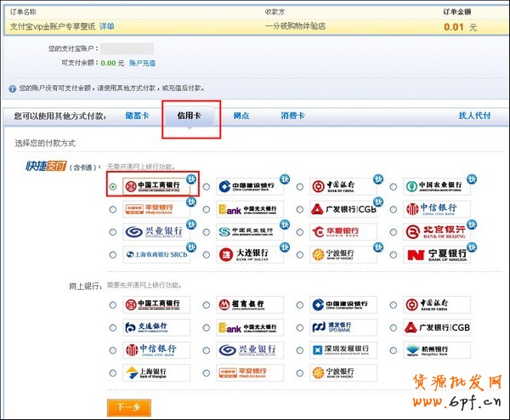The height and width of the screenshot is (420, 510).
Task: Click the Bank of Dalian (大连银行) logo
Action: pyautogui.click(x=250, y=254)
